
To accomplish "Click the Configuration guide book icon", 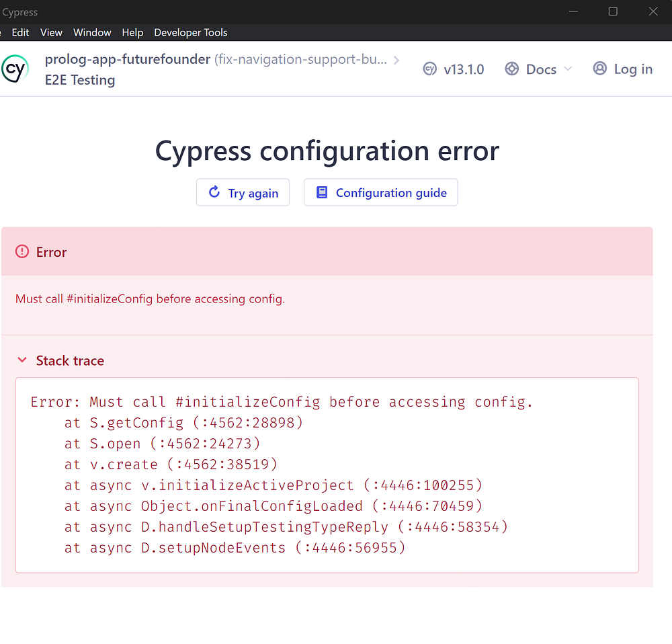I will (x=322, y=192).
